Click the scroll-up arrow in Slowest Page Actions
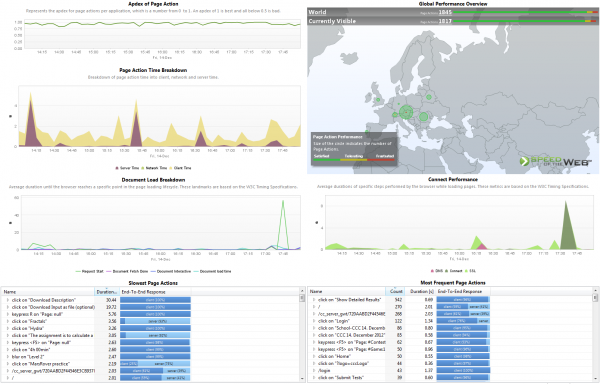 pos(303,291)
